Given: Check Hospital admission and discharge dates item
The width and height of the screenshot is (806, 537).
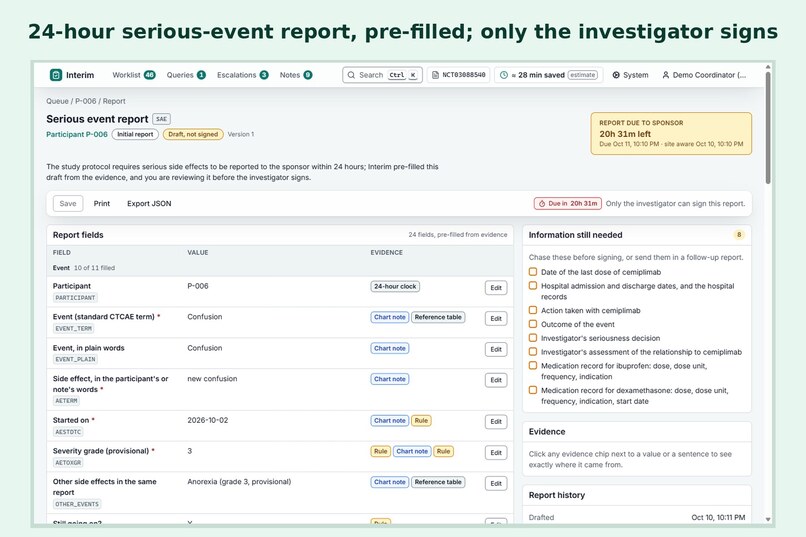Looking at the screenshot, I should click(x=533, y=286).
